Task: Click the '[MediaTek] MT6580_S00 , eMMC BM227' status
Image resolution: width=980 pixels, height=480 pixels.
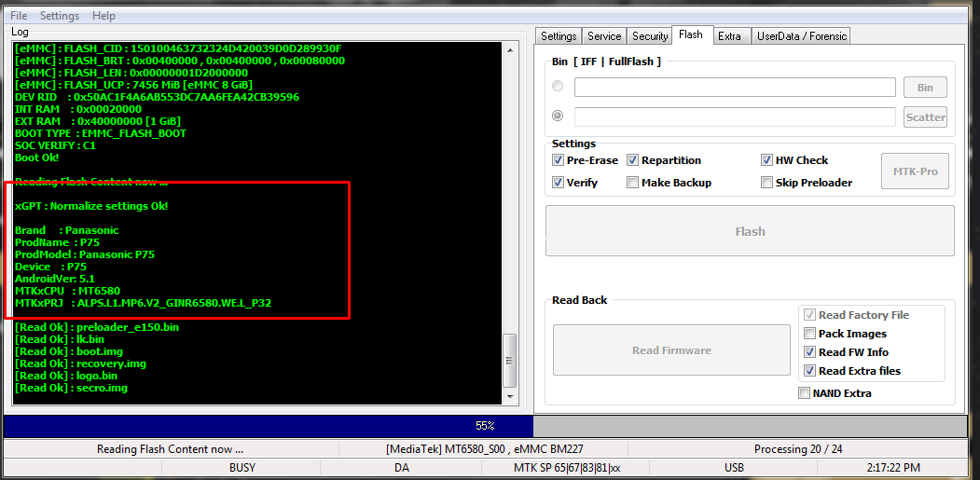Action: coord(485,448)
